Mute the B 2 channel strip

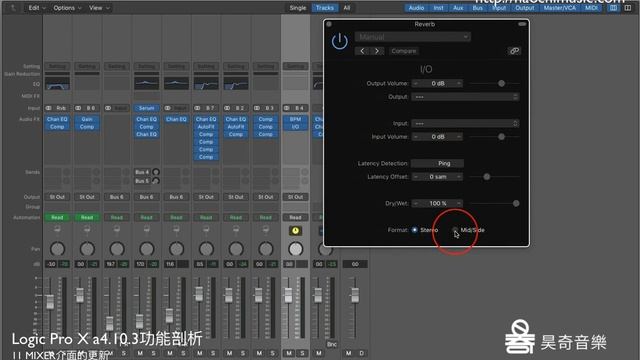tap(229, 353)
